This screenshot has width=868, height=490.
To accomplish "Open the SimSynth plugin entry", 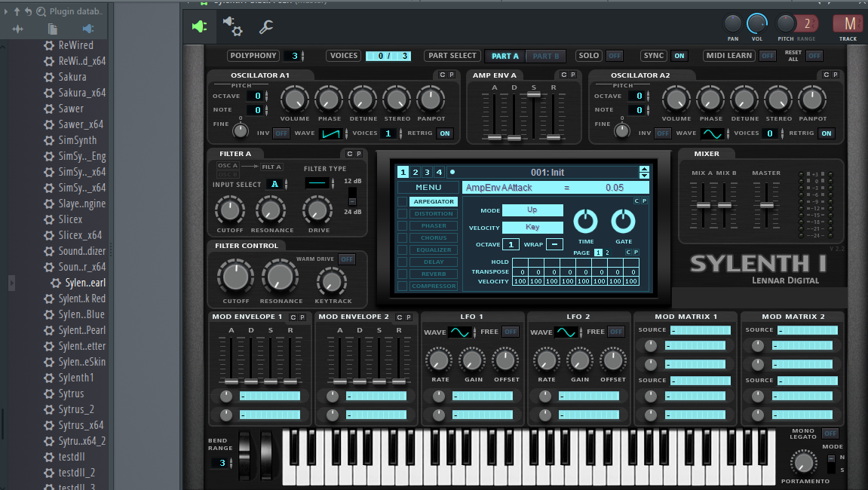I will tap(78, 140).
